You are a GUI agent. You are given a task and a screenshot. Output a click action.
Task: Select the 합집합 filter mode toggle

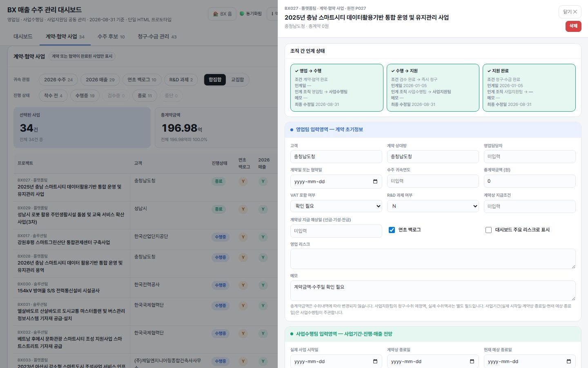coord(215,80)
